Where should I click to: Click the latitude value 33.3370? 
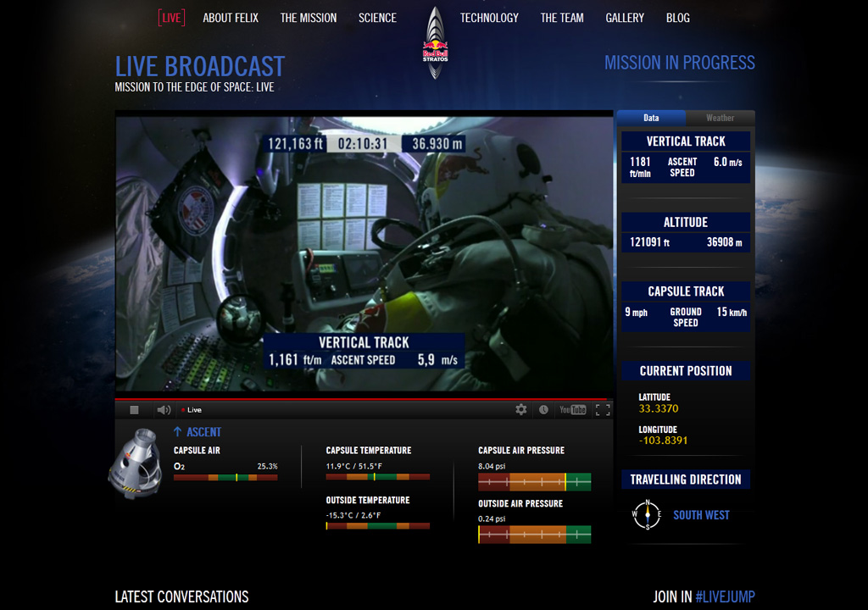(658, 408)
